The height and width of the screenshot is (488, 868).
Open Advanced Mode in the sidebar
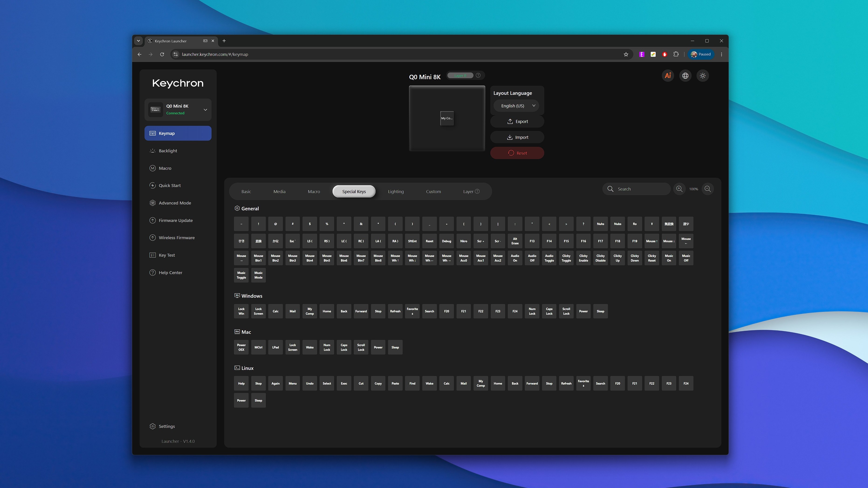(x=178, y=203)
